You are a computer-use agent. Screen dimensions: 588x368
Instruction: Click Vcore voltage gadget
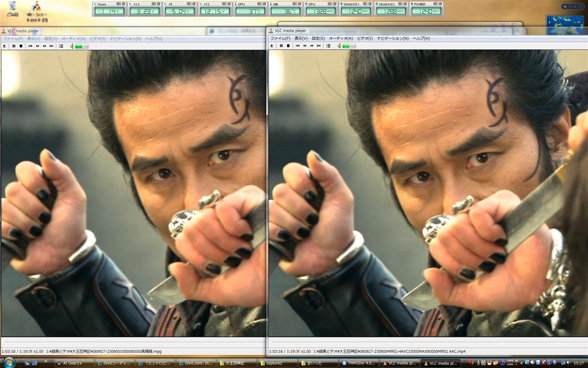109,9
